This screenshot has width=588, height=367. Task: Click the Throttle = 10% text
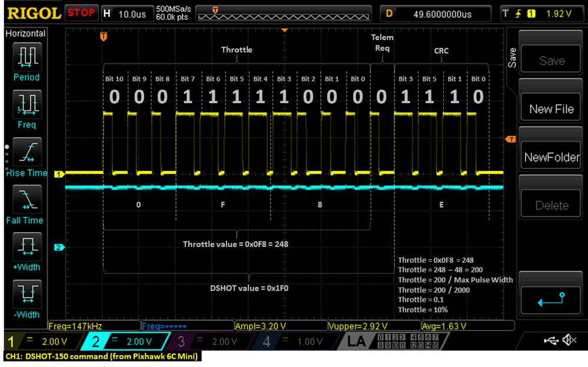tap(423, 310)
